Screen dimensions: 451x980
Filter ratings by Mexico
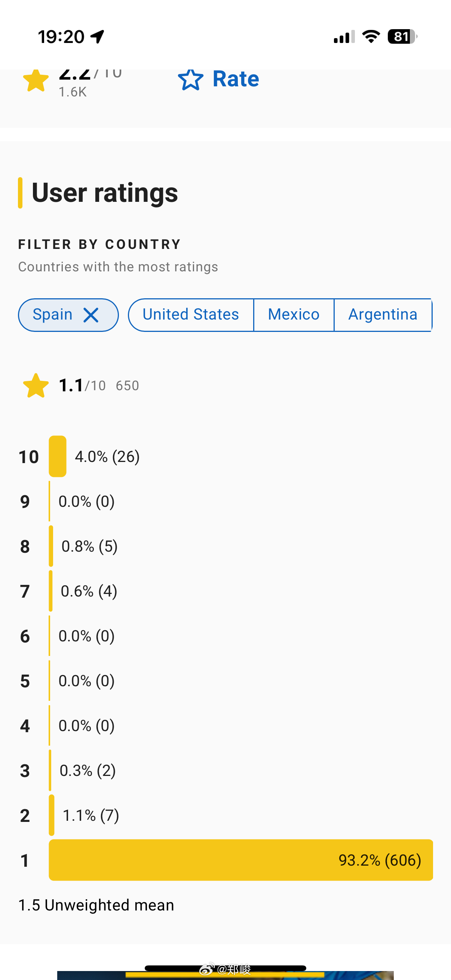[x=294, y=315]
